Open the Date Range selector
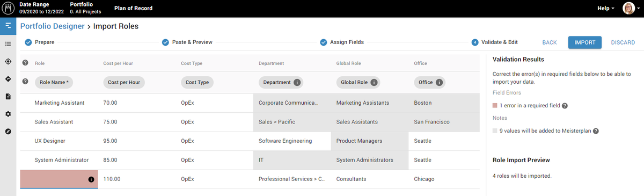The image size is (644, 196). pos(41,8)
